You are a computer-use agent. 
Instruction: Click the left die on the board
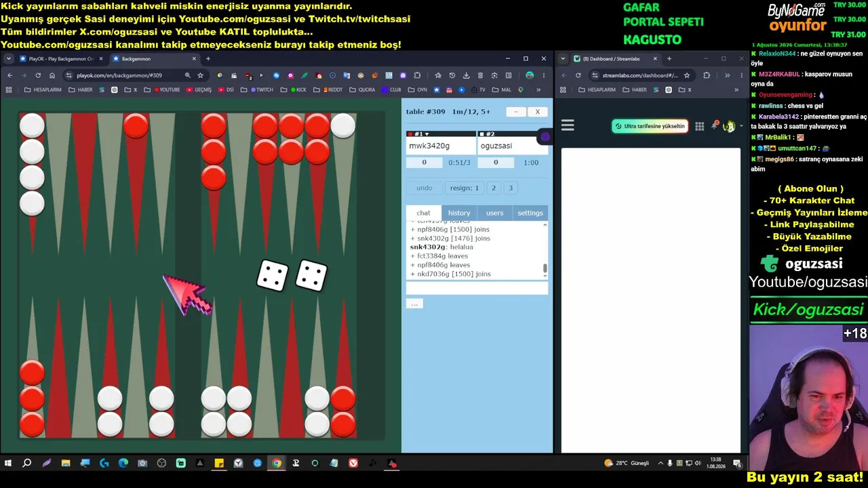point(272,276)
